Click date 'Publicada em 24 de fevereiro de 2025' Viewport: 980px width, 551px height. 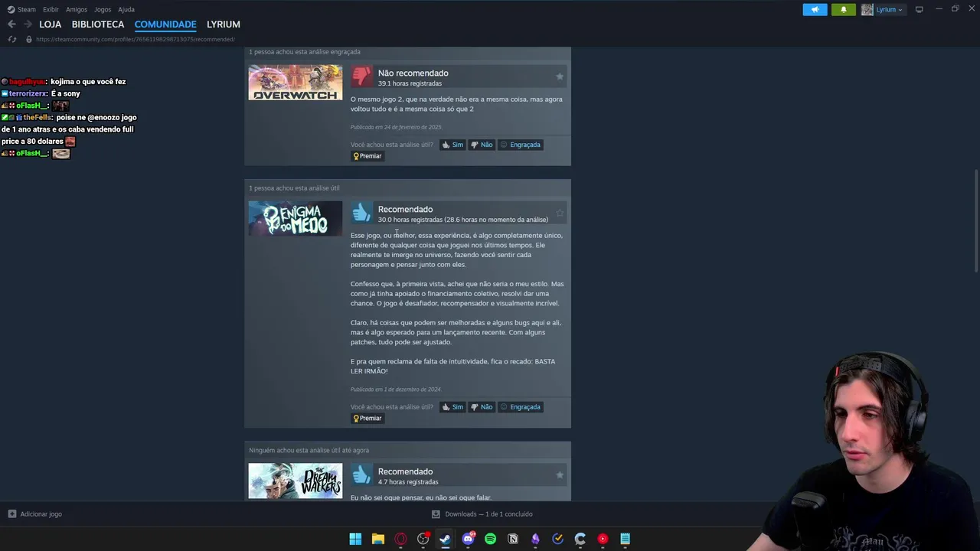pyautogui.click(x=397, y=127)
